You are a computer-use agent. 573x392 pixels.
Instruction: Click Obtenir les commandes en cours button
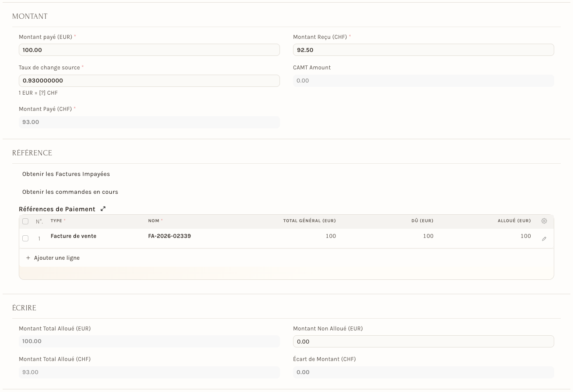[70, 192]
